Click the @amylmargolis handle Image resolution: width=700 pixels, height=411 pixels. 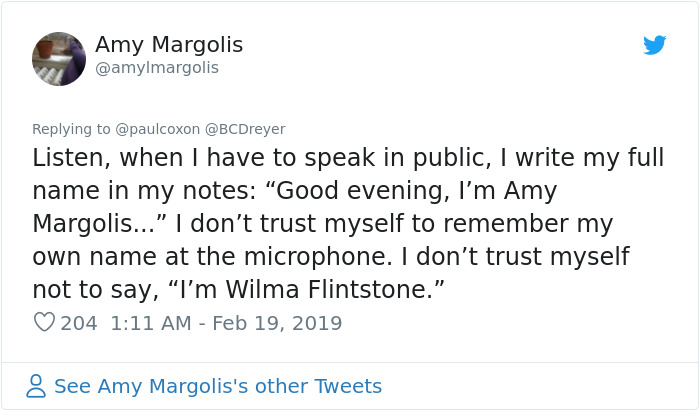[x=157, y=68]
